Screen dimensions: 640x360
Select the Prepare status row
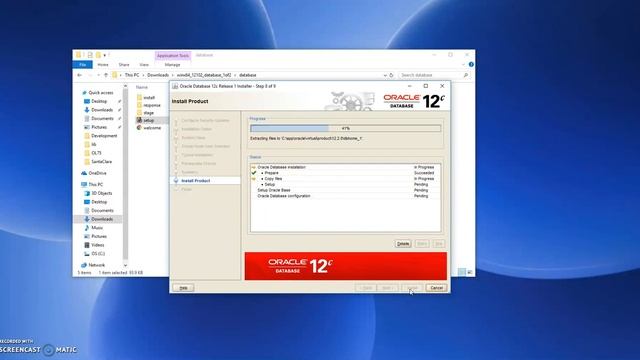[x=345, y=173]
